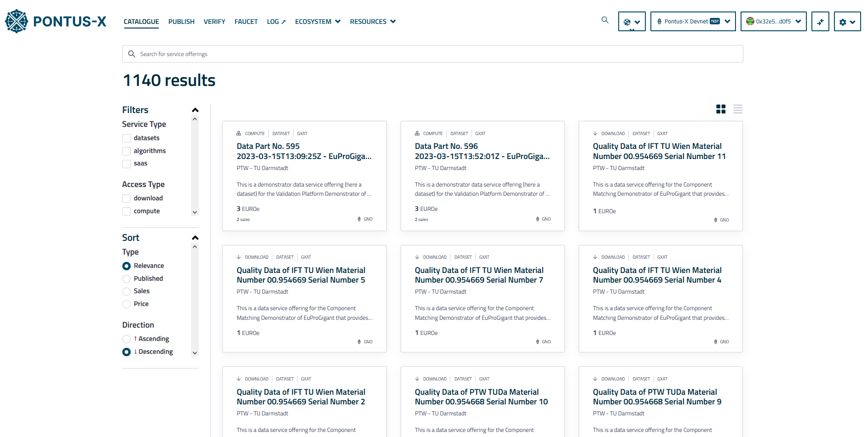
Task: Check the datasets filter checkbox
Action: click(x=126, y=138)
